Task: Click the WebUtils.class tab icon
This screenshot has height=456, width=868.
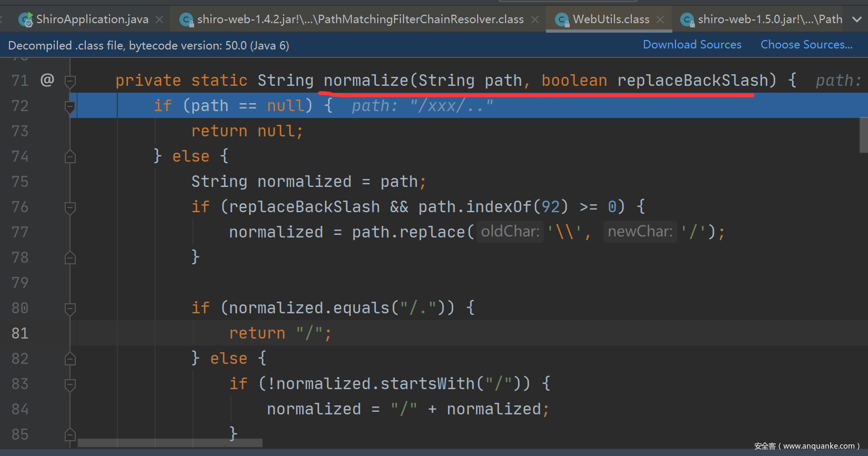Action: [562, 20]
